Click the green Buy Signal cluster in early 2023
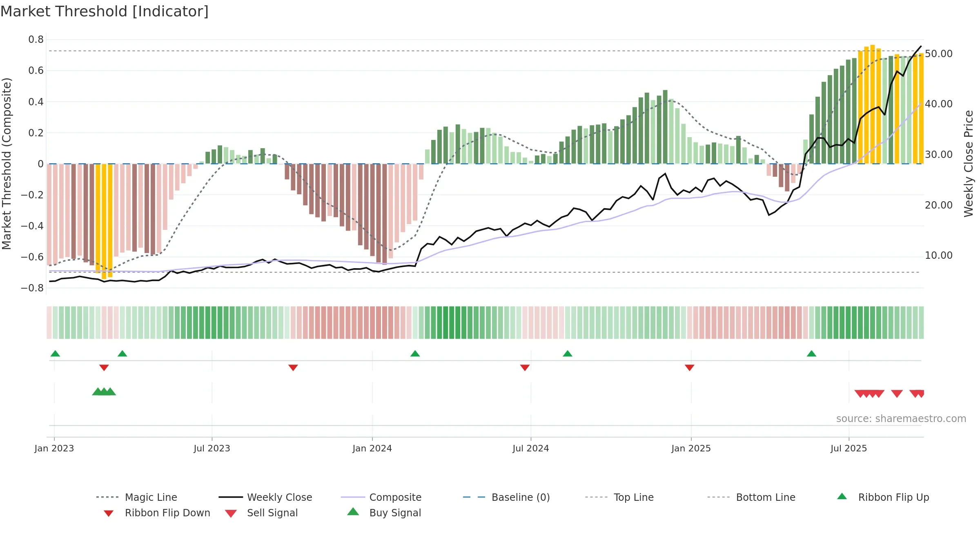Viewport: 980px width, 551px height. point(104,391)
